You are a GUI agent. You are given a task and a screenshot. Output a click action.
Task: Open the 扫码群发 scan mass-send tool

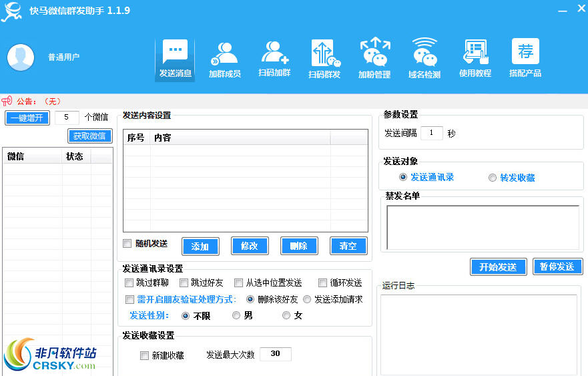click(x=324, y=59)
